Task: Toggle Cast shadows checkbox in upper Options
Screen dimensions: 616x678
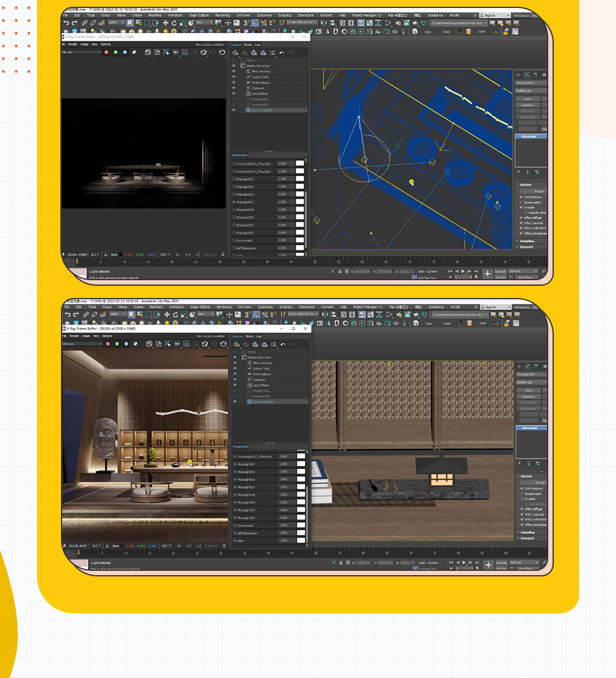Action: 521,196
